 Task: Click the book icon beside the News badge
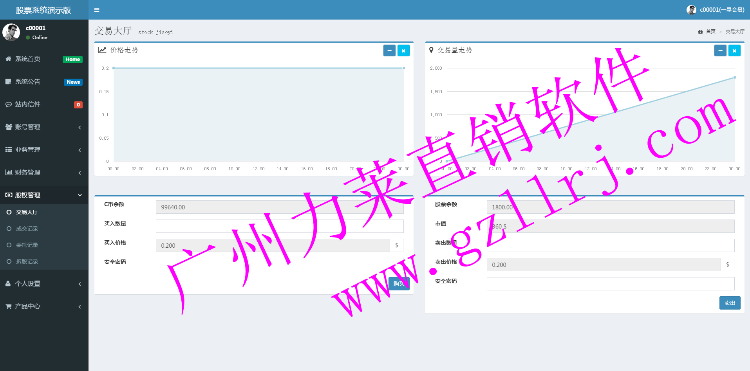pos(8,82)
